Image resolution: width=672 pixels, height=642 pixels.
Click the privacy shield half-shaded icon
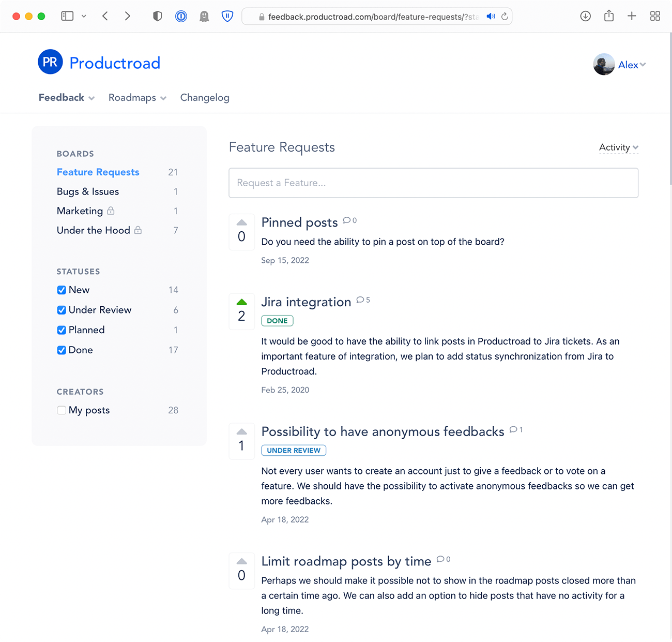coord(158,16)
